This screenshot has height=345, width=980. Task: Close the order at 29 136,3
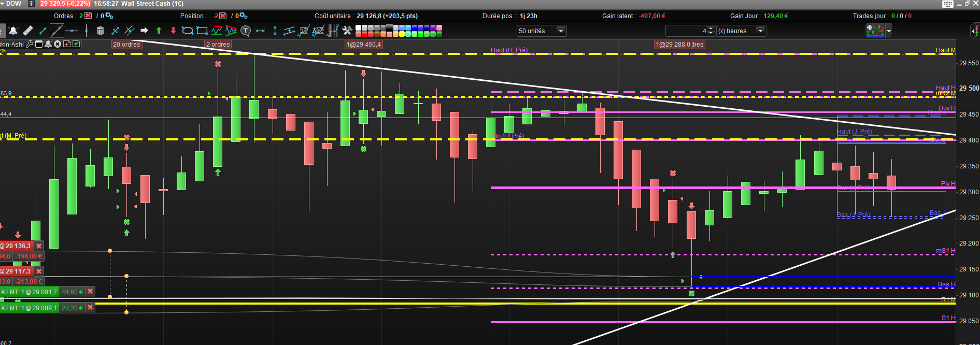coord(39,246)
